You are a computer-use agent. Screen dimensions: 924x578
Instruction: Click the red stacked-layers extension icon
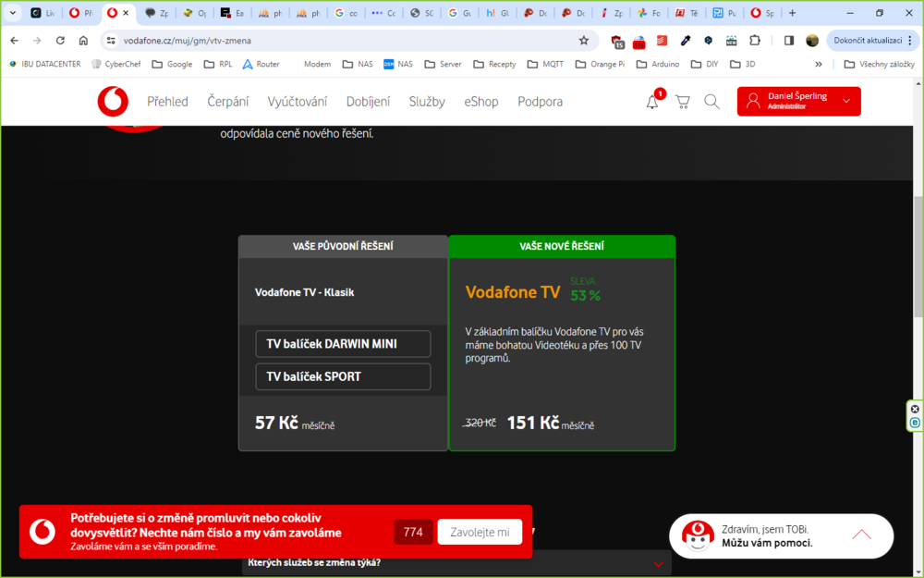(x=663, y=40)
